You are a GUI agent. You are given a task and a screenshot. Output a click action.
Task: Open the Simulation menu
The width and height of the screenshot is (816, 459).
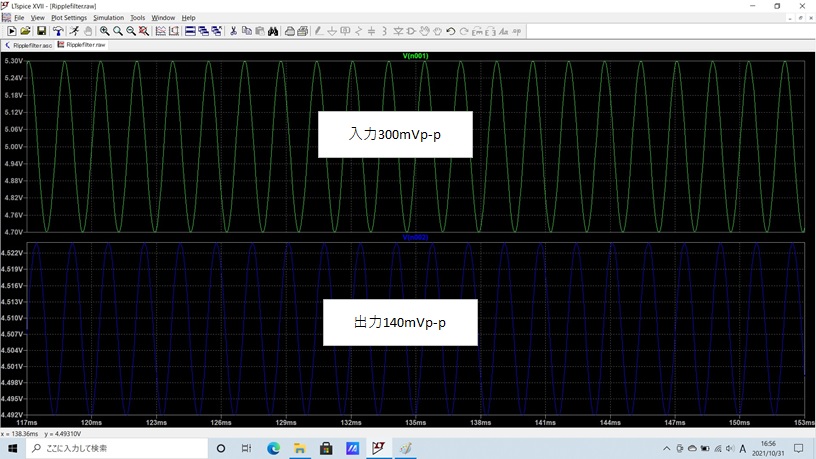pos(108,18)
